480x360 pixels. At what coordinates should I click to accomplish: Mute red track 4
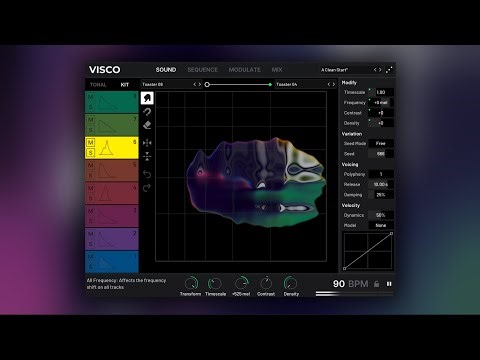pos(90,188)
